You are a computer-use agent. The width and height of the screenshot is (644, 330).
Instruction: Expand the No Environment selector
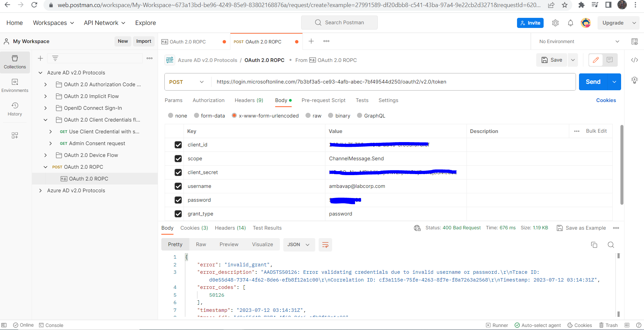pyautogui.click(x=578, y=41)
